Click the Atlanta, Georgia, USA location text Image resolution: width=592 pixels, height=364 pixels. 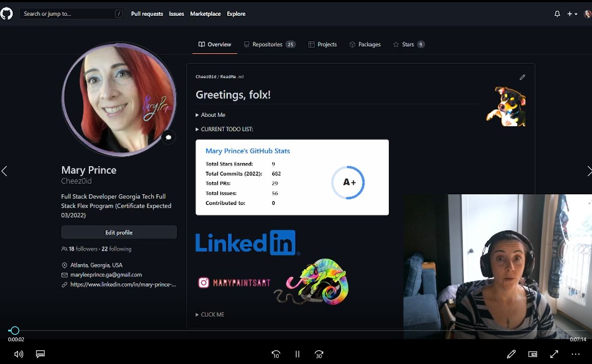pos(96,265)
